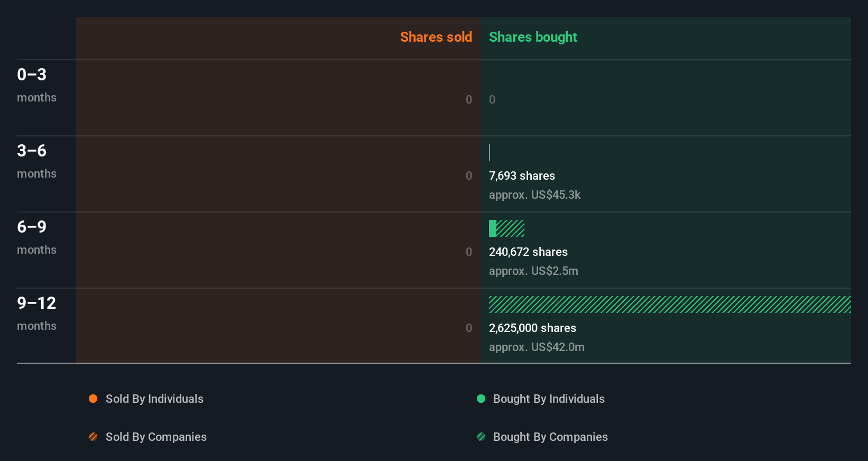Click the hatched 6–9 months companies bar

(511, 228)
